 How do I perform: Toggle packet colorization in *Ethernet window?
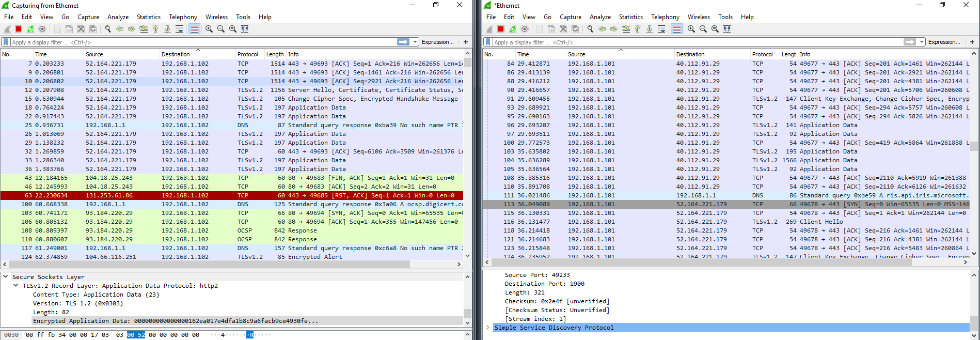[676, 29]
